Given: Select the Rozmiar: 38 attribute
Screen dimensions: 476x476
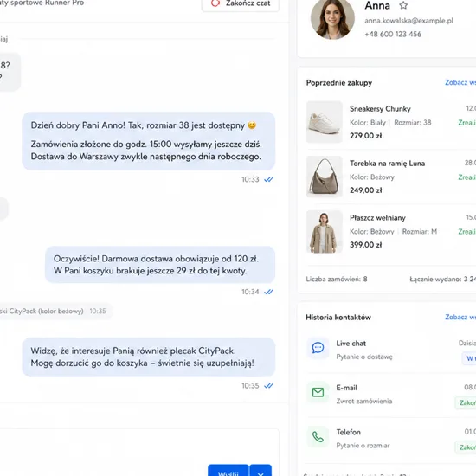Looking at the screenshot, I should [413, 123].
